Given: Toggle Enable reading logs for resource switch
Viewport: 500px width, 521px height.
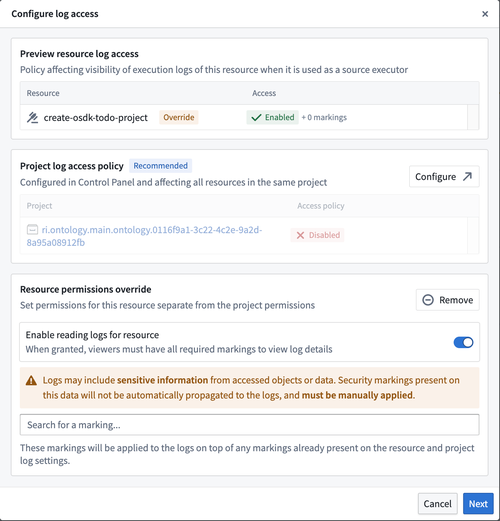Looking at the screenshot, I should 463,342.
